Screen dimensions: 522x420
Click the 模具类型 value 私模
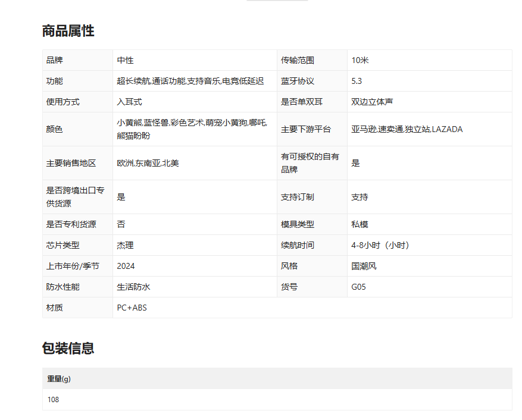pos(360,224)
